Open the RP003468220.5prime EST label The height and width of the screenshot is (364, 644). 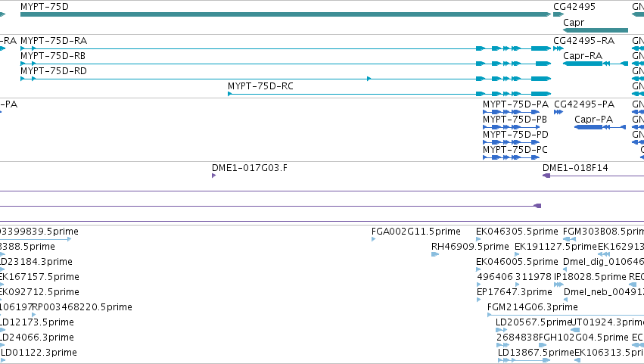coord(82,308)
